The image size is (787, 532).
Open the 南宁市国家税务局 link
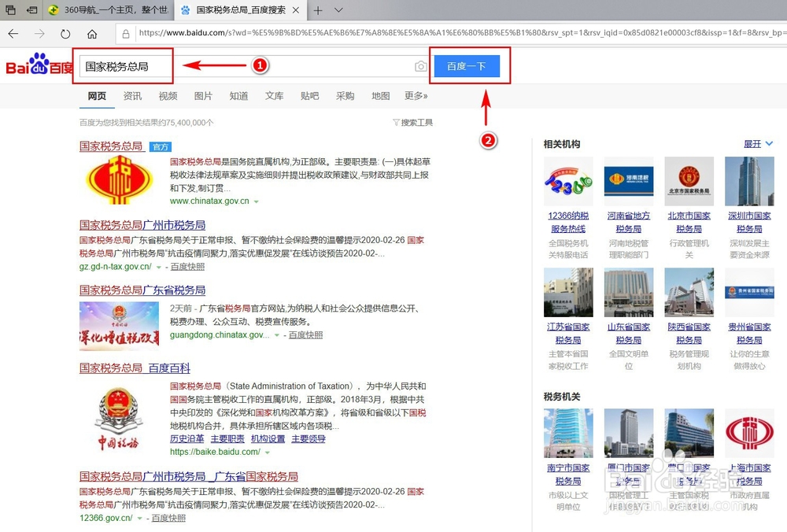pos(568,475)
